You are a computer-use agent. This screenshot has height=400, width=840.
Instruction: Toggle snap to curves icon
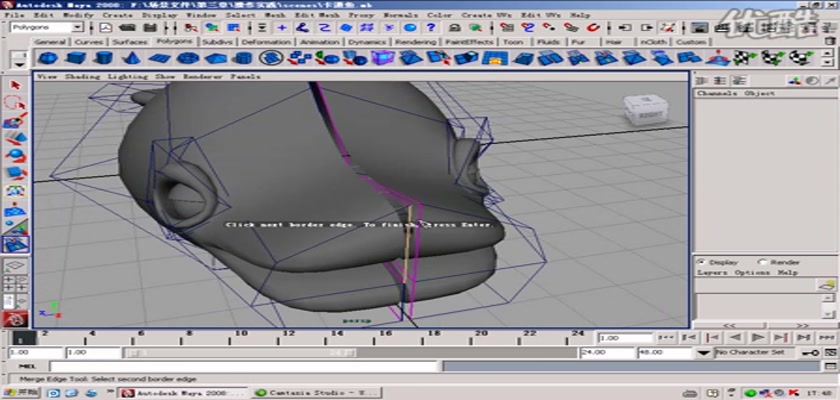(x=528, y=27)
